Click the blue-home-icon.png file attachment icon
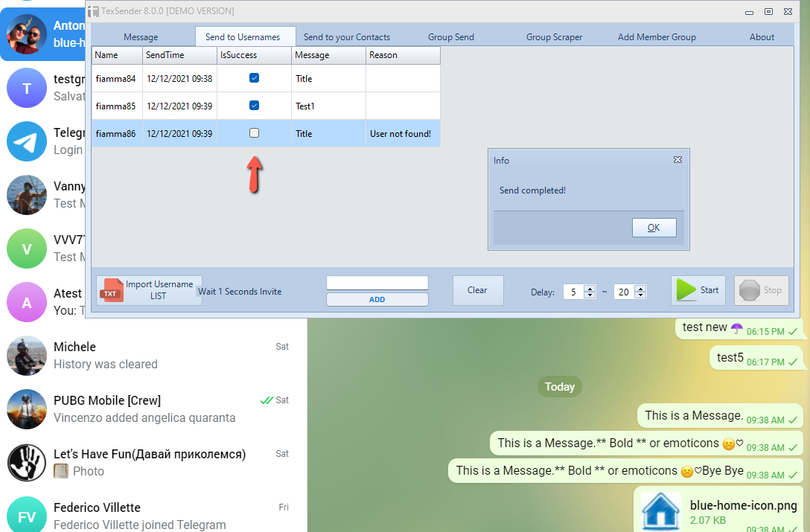The height and width of the screenshot is (532, 810). (x=660, y=510)
